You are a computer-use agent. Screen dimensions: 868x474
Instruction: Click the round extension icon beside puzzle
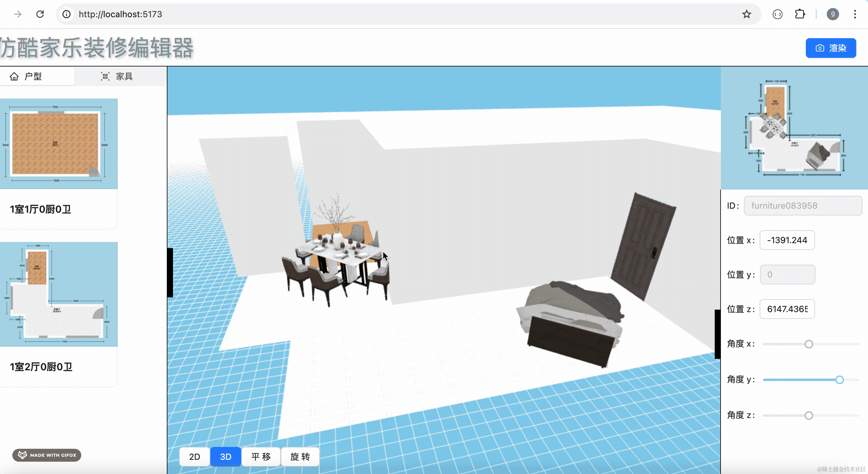click(x=778, y=14)
